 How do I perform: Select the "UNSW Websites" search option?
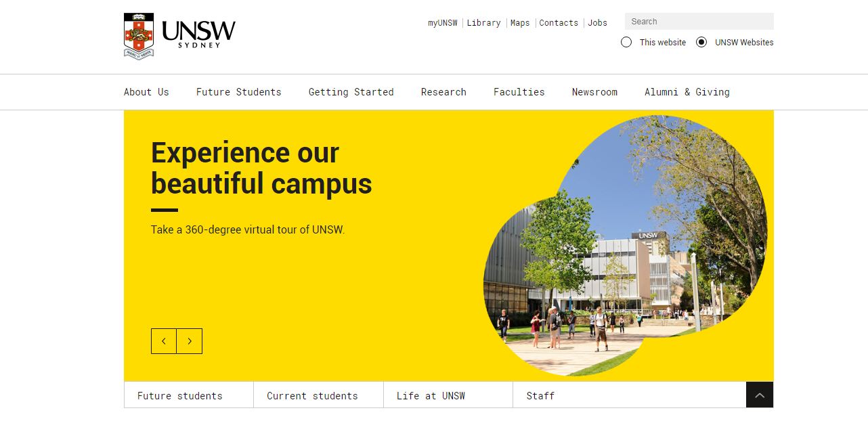click(x=701, y=42)
